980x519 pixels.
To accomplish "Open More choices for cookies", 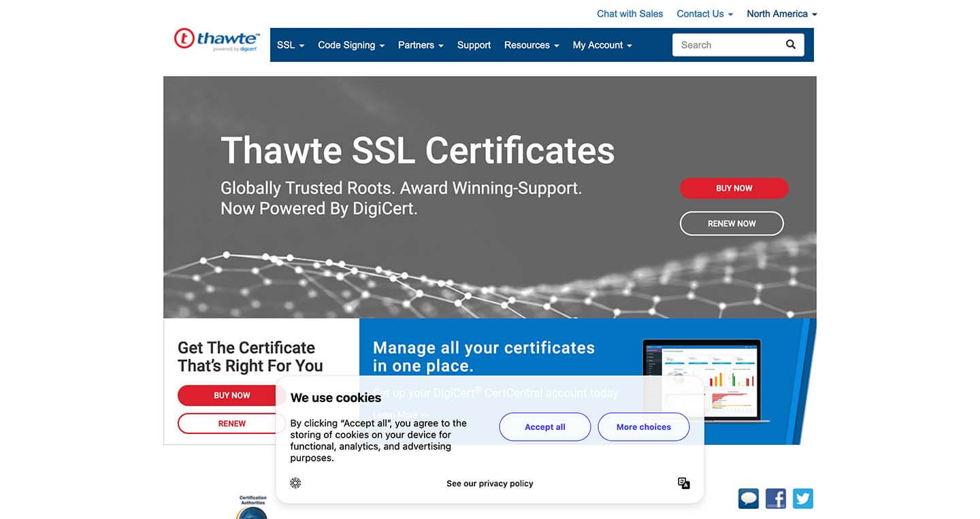I will 644,427.
